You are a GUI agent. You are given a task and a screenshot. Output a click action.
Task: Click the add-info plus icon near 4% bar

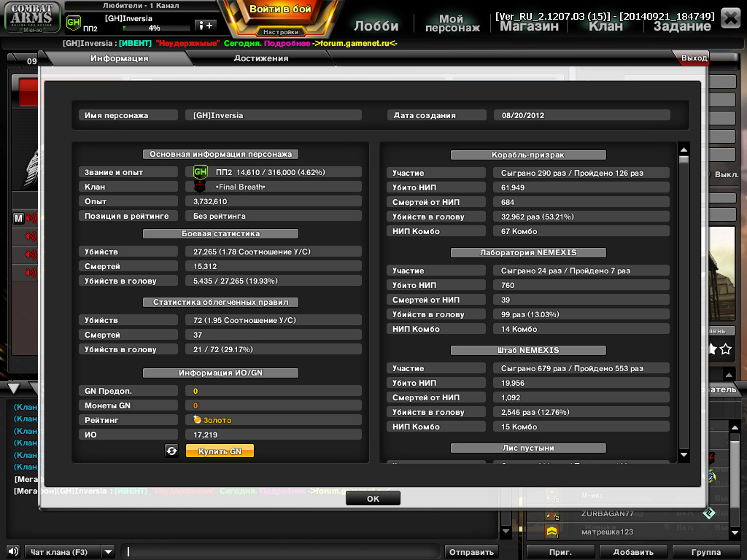click(x=206, y=26)
